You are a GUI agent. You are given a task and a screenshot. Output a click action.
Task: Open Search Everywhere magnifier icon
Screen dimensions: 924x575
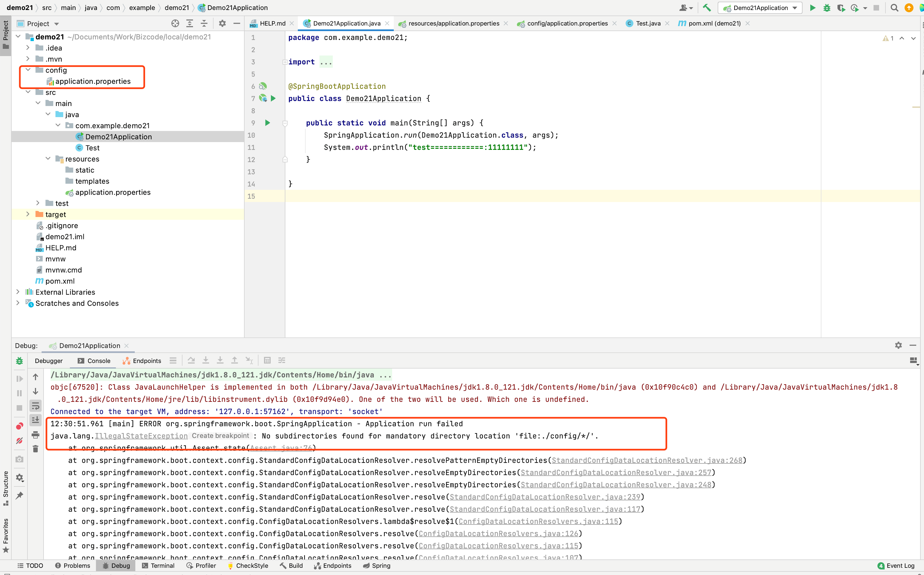(x=894, y=7)
